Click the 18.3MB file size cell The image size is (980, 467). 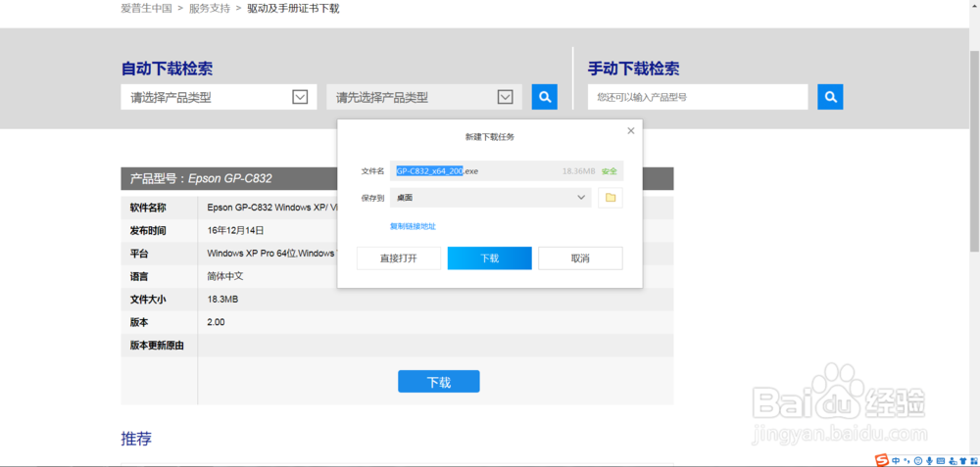coord(222,300)
